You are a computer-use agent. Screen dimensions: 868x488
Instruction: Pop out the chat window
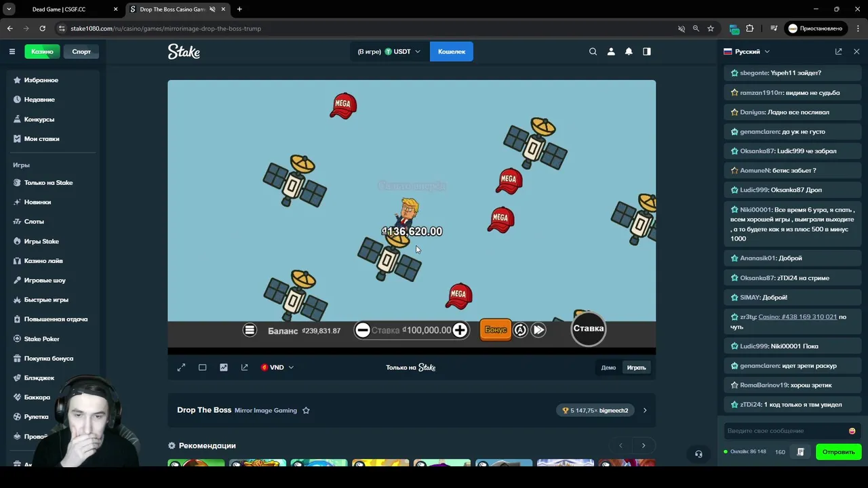tap(838, 52)
